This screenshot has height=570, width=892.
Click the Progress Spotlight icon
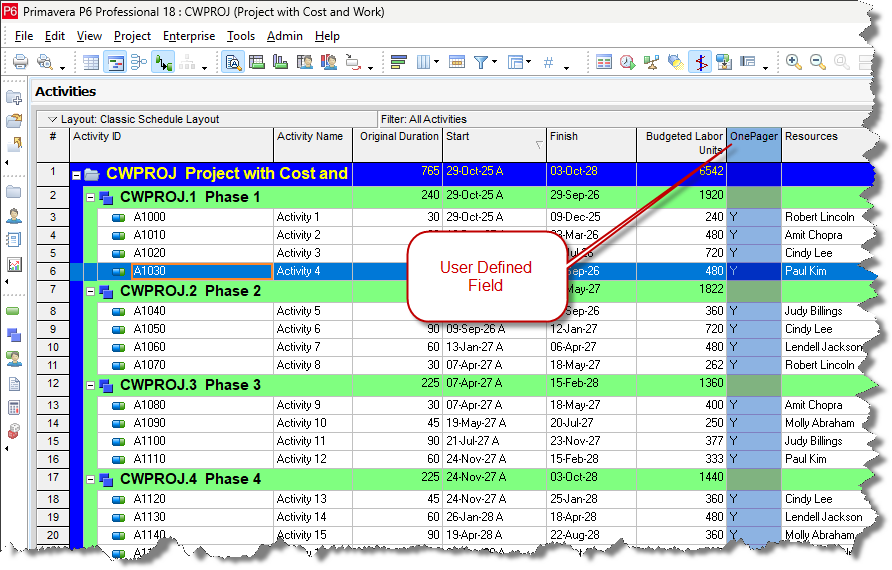coord(675,61)
